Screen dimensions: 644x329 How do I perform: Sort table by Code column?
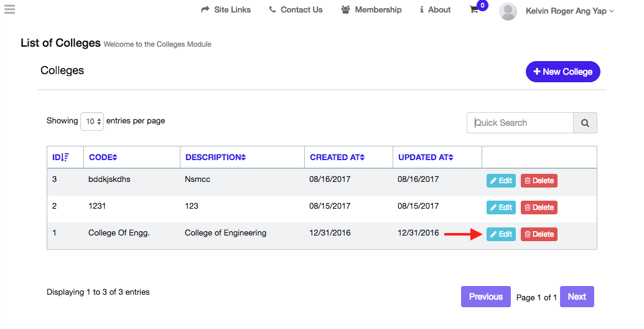click(x=103, y=158)
